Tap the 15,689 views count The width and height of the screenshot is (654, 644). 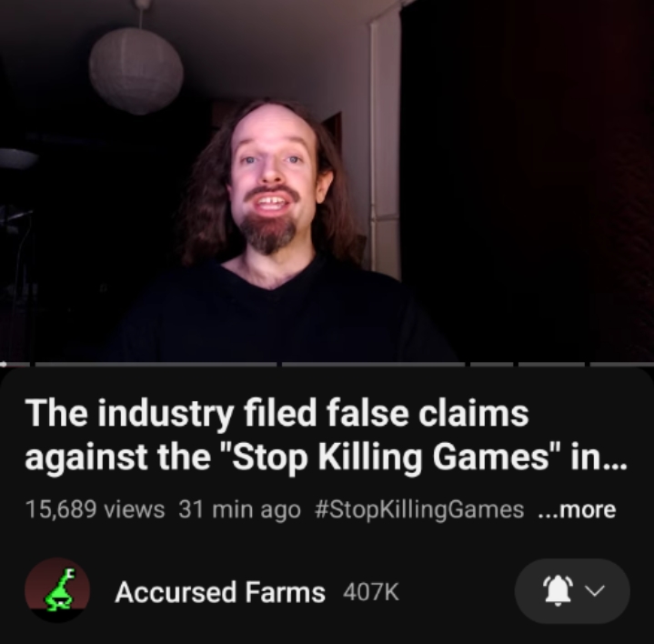96,509
